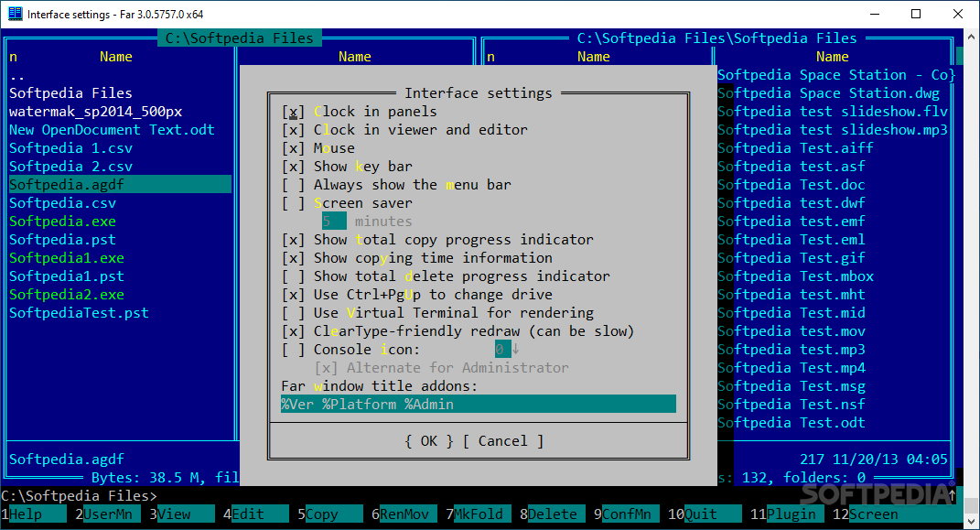Image resolution: width=980 pixels, height=530 pixels.
Task: Select Softpedia.exe in left panel
Action: point(62,222)
